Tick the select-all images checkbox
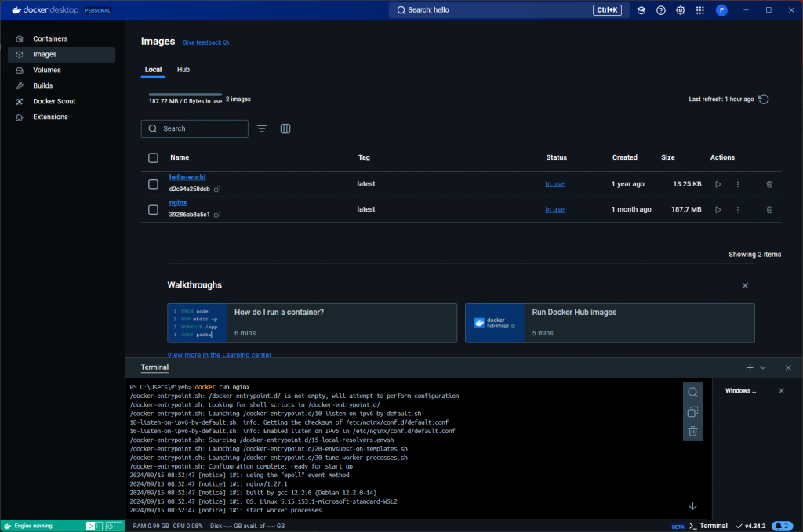The width and height of the screenshot is (803, 532). [153, 158]
